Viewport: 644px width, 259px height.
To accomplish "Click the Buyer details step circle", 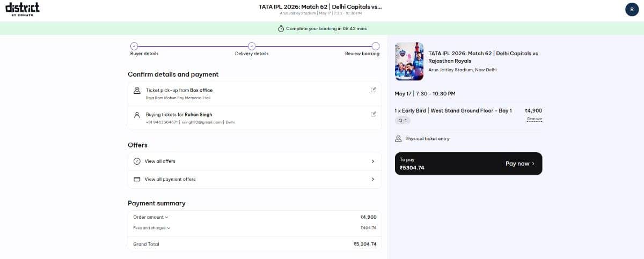I will click(134, 46).
